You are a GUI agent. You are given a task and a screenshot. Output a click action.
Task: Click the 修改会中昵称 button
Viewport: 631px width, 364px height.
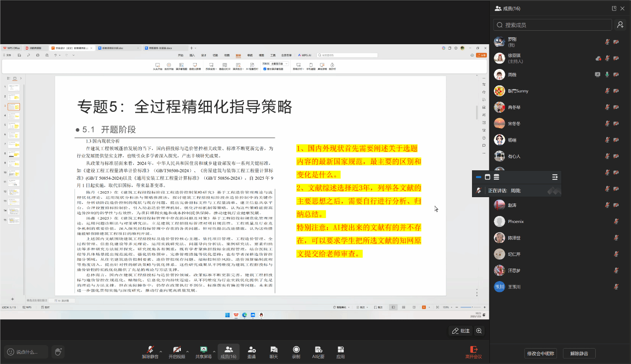pos(541,353)
